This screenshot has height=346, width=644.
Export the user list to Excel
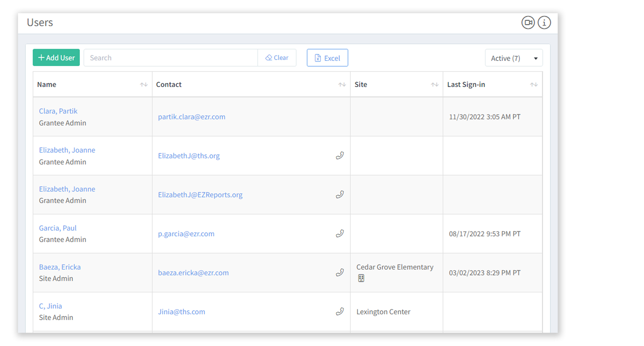point(327,58)
